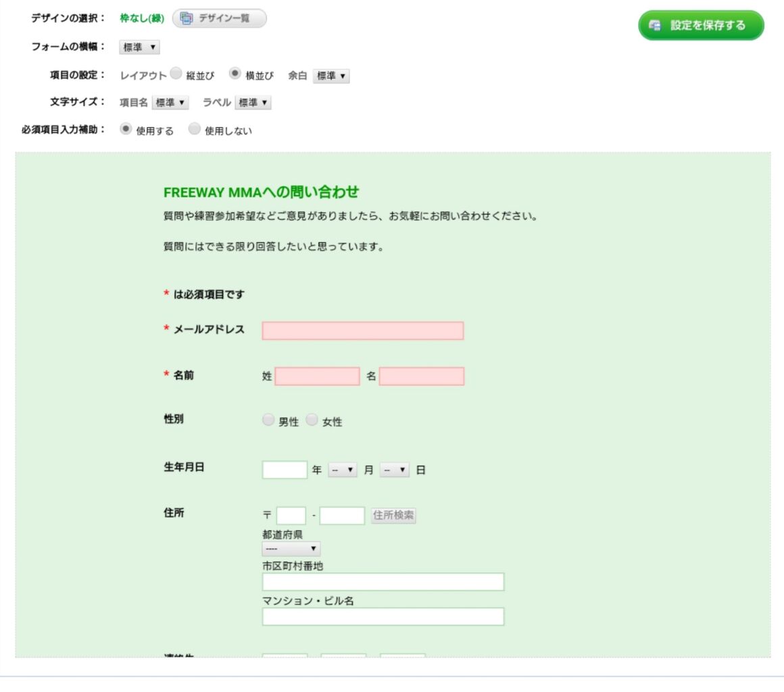Screen dimensions: 784x692
Task: Open the デザイン一覧 design list button
Action: [219, 18]
